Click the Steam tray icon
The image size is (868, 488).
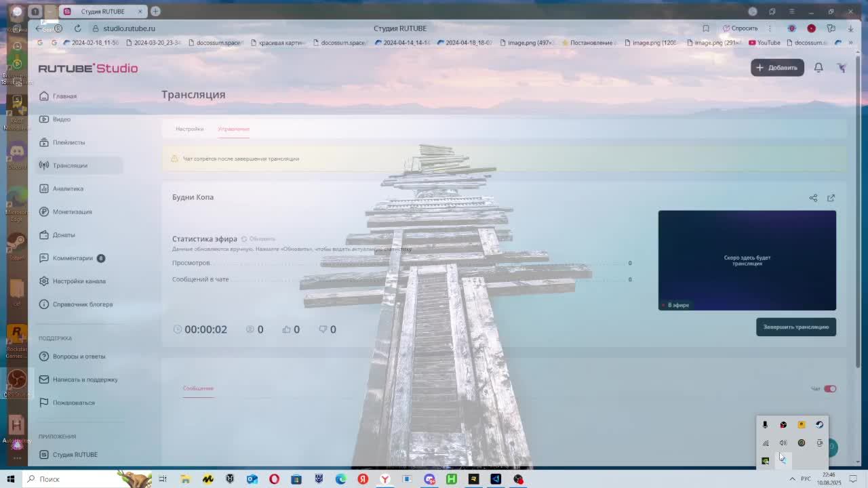click(820, 425)
